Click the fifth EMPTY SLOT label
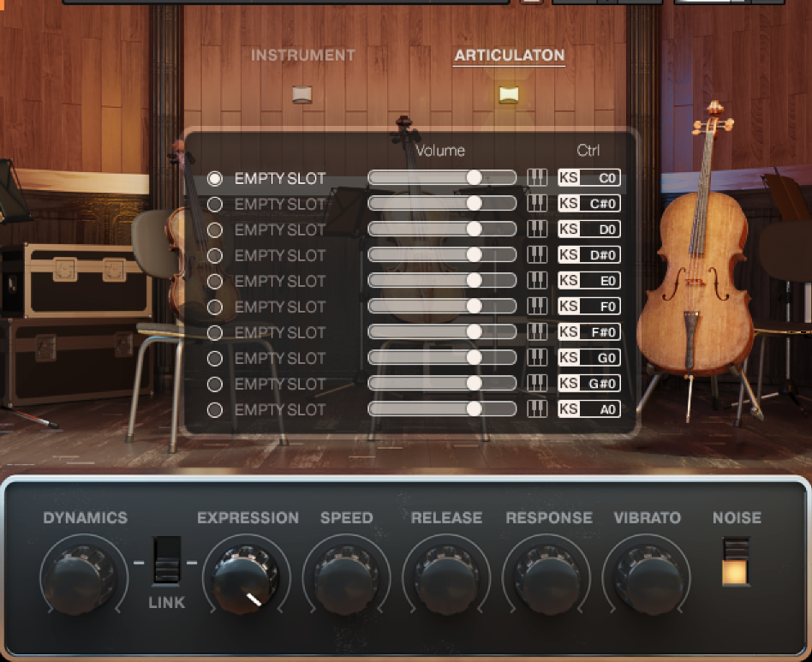 [280, 281]
